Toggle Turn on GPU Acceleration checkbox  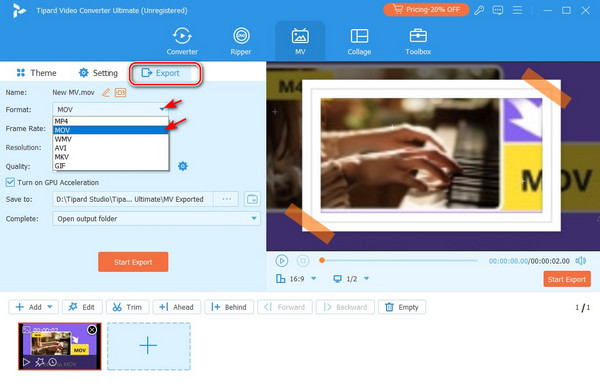click(x=10, y=182)
